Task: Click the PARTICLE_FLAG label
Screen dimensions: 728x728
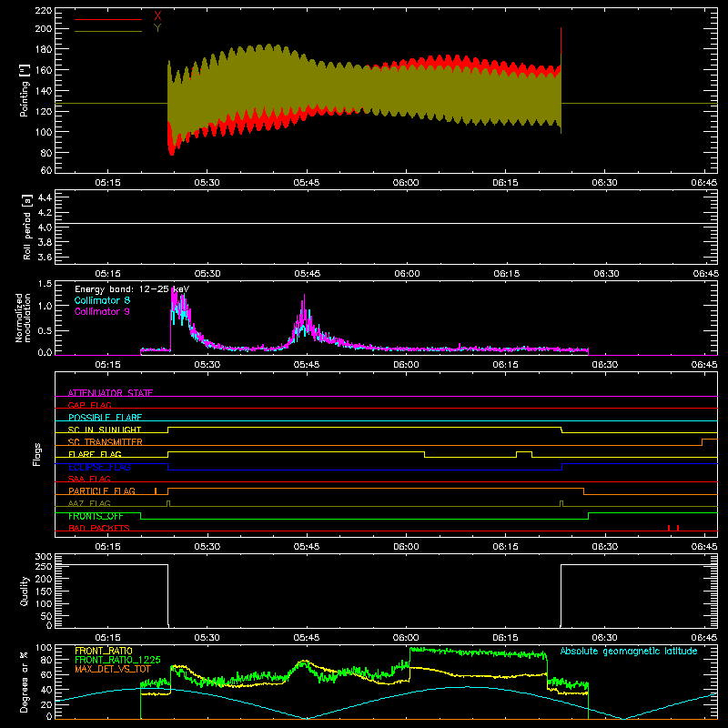Action: click(102, 491)
